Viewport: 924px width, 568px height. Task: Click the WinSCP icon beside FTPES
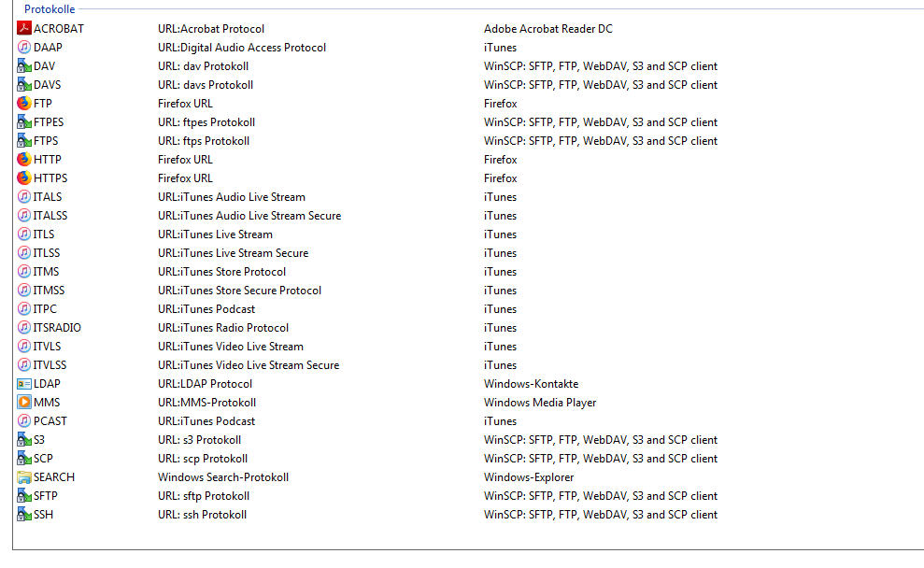[x=24, y=122]
